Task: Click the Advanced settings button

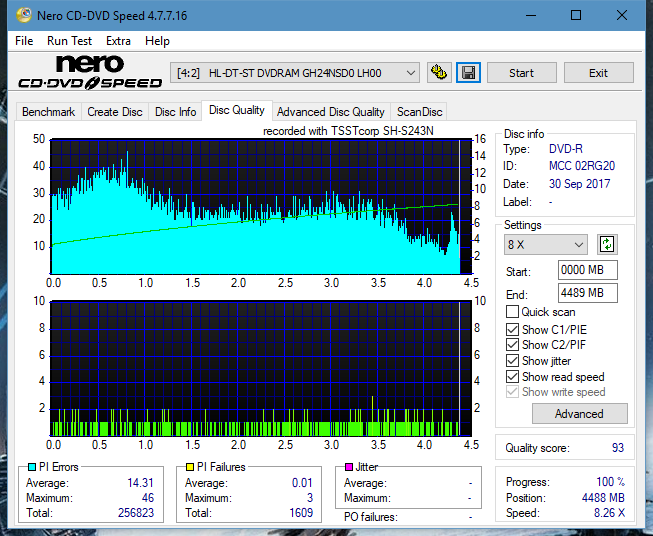Action: click(x=579, y=414)
